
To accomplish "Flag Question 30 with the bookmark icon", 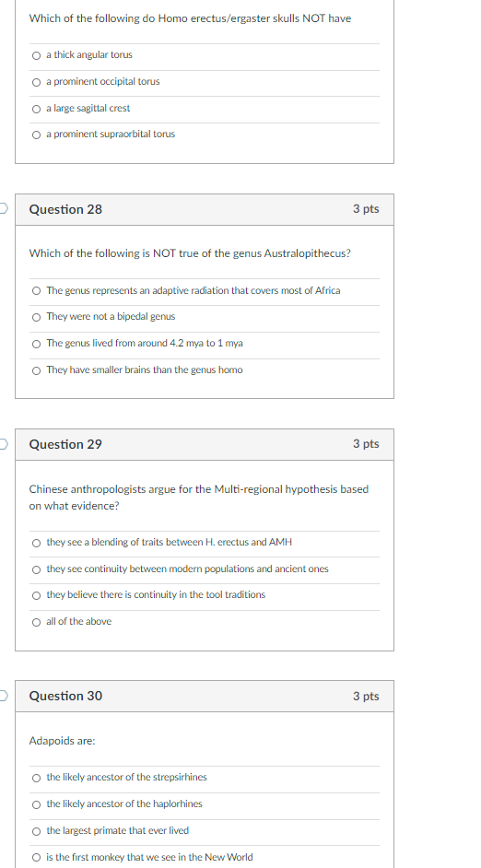I will click(x=4, y=696).
